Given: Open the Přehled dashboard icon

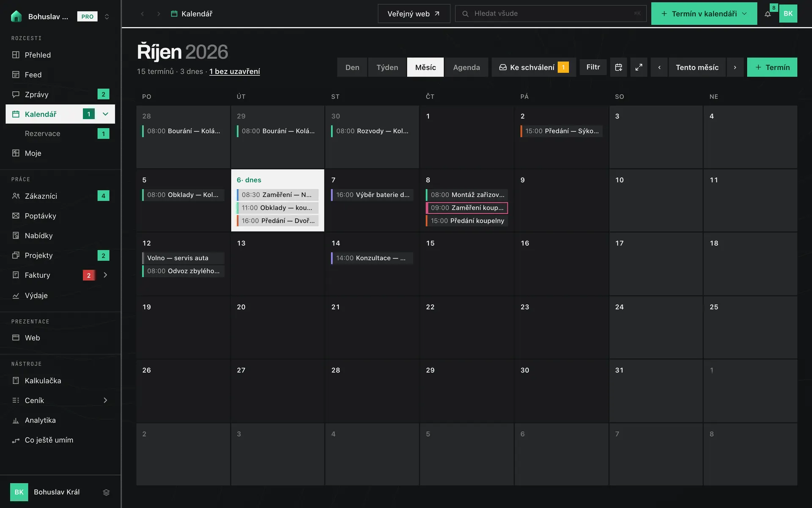Looking at the screenshot, I should [x=16, y=55].
